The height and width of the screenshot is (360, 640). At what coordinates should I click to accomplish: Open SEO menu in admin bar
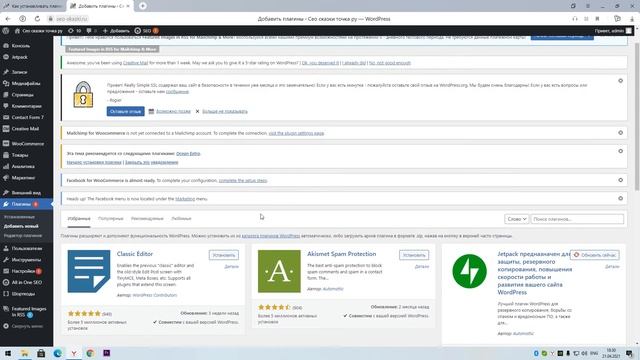click(146, 31)
